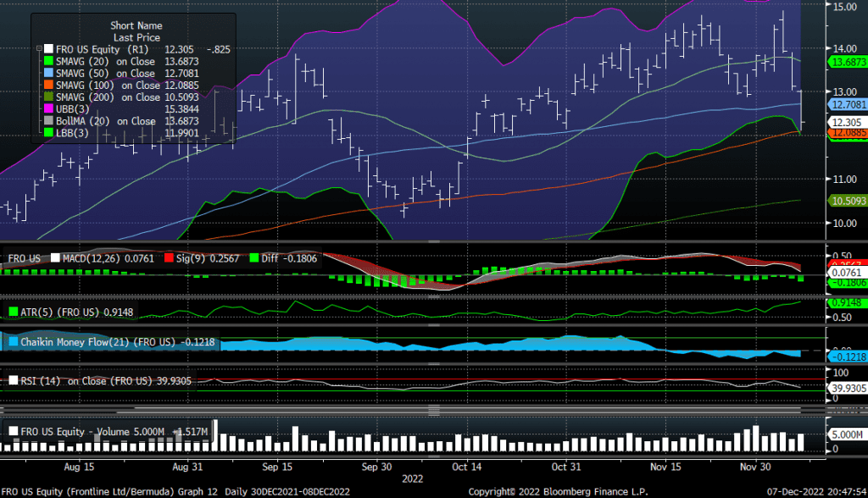Click the '2022' year axis label

(x=413, y=479)
